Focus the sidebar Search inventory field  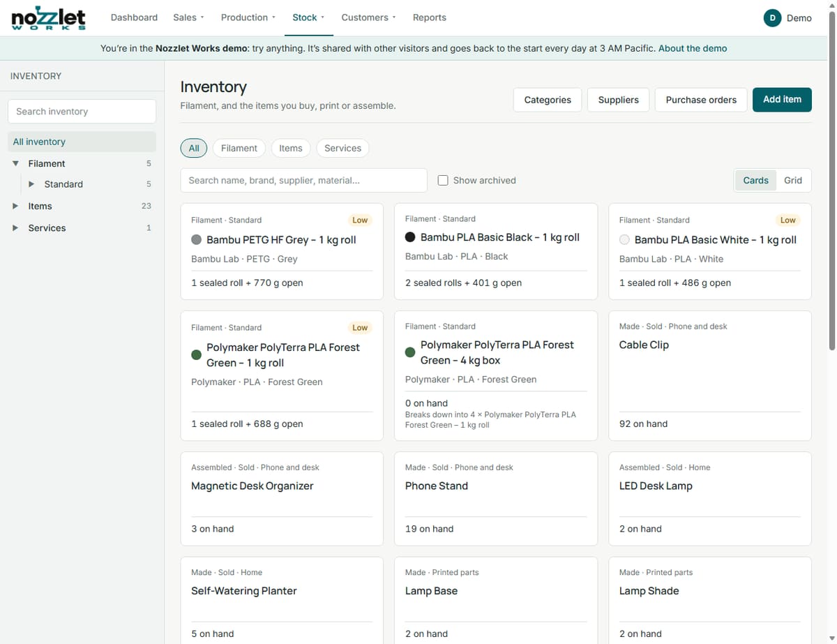click(82, 112)
